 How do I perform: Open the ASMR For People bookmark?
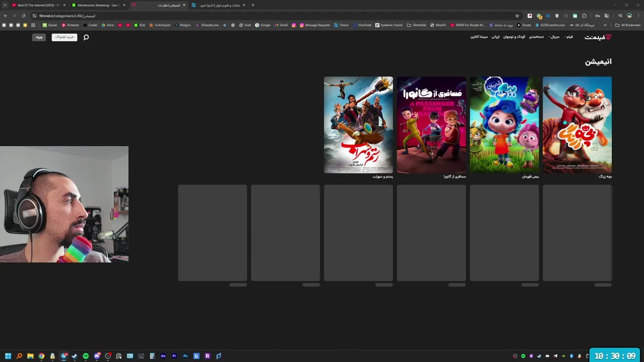coord(468,25)
